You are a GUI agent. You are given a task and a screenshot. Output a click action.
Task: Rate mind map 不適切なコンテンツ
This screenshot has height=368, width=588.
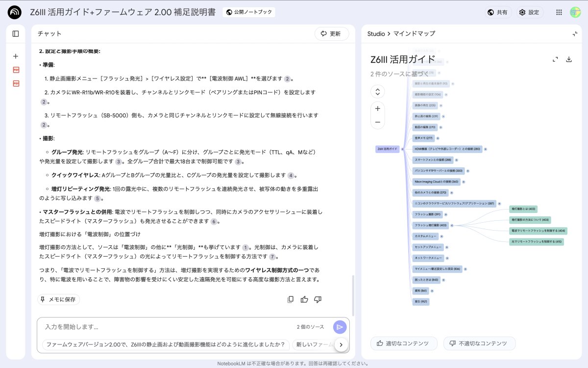pos(479,343)
